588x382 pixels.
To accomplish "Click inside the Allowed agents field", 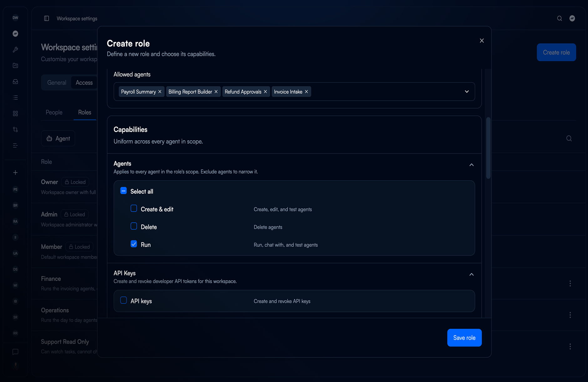I will tap(294, 91).
